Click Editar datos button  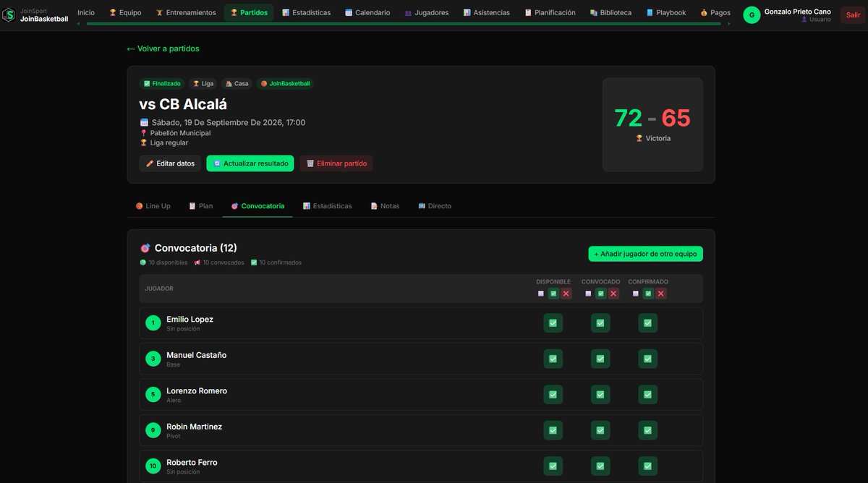click(x=170, y=163)
